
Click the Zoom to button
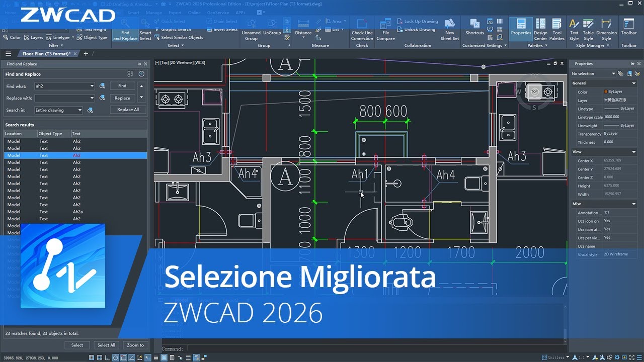click(x=135, y=345)
